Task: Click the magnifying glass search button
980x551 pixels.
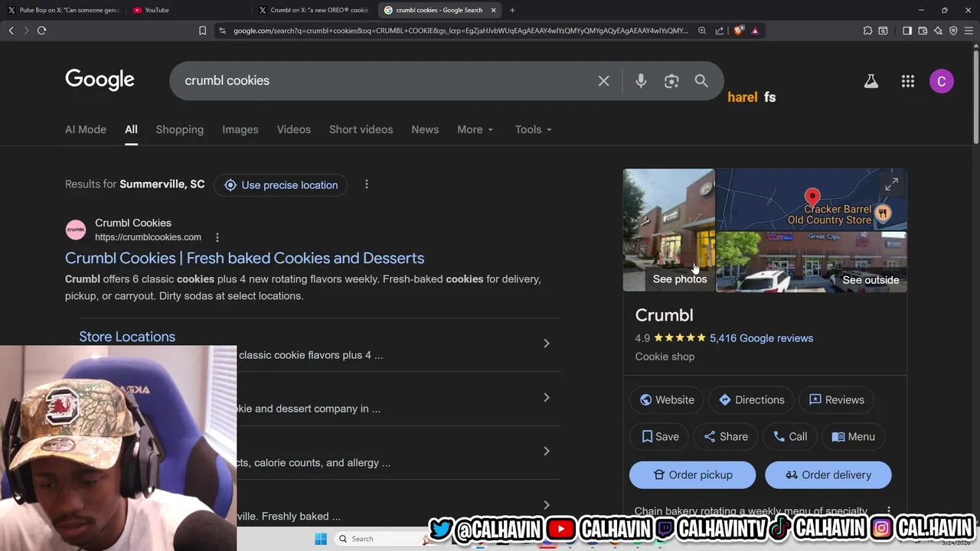Action: [x=701, y=80]
